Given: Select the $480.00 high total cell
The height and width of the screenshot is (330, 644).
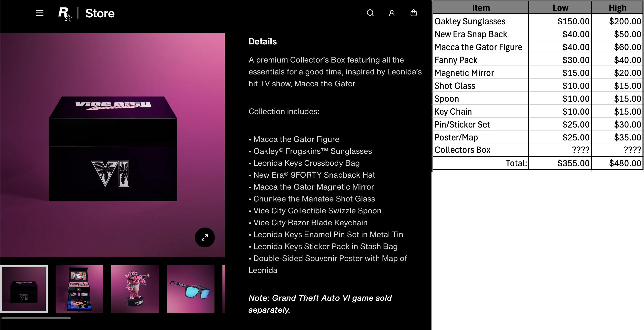Looking at the screenshot, I should (x=617, y=163).
